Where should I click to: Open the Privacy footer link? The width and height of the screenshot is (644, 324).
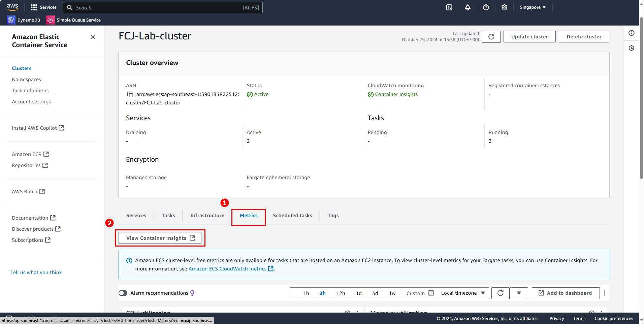coord(556,319)
